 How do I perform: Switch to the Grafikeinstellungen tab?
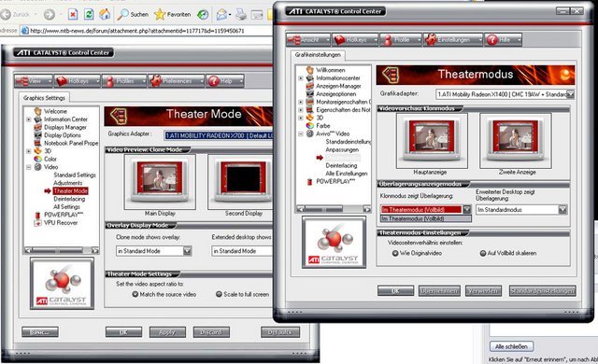[318, 55]
